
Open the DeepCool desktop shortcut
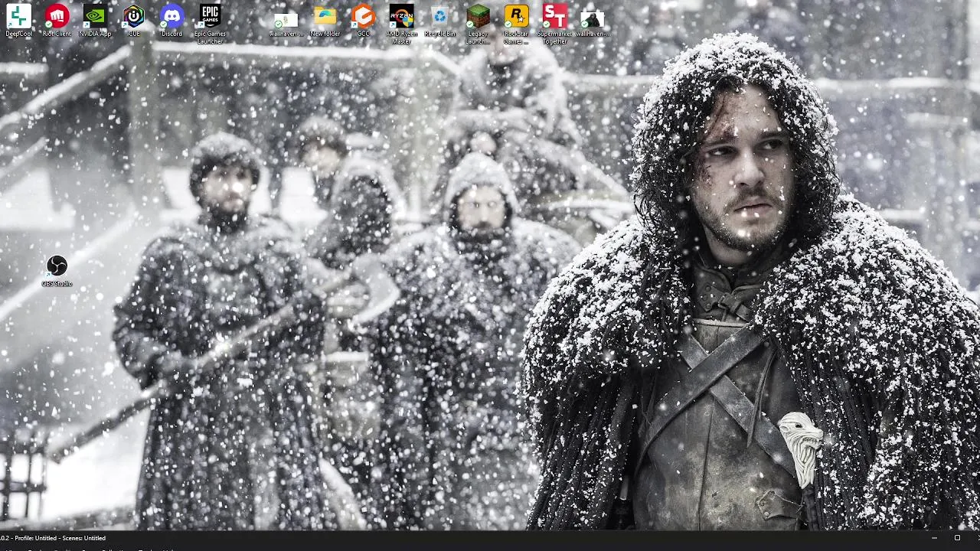pyautogui.click(x=19, y=21)
